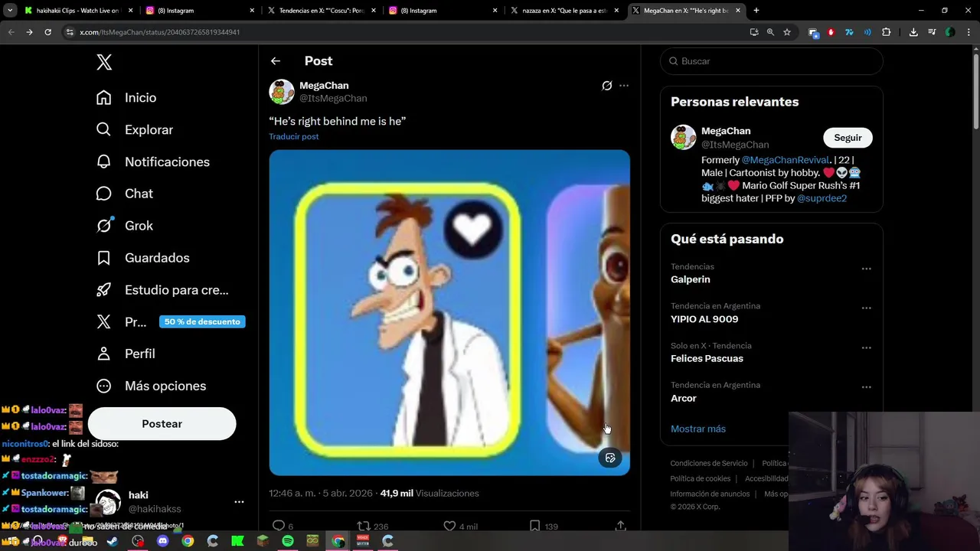The image size is (980, 551).
Task: Open options for the Felices Pascuas trend
Action: pyautogui.click(x=867, y=347)
